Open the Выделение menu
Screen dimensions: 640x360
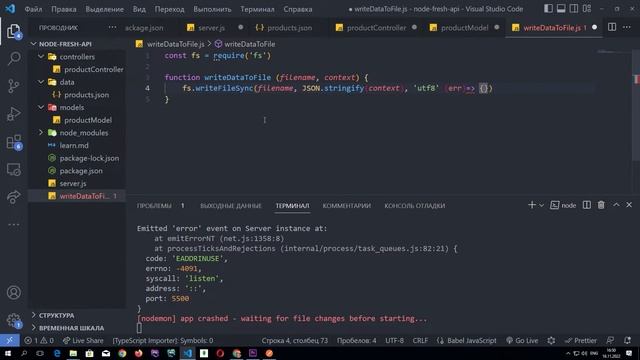(x=104, y=9)
